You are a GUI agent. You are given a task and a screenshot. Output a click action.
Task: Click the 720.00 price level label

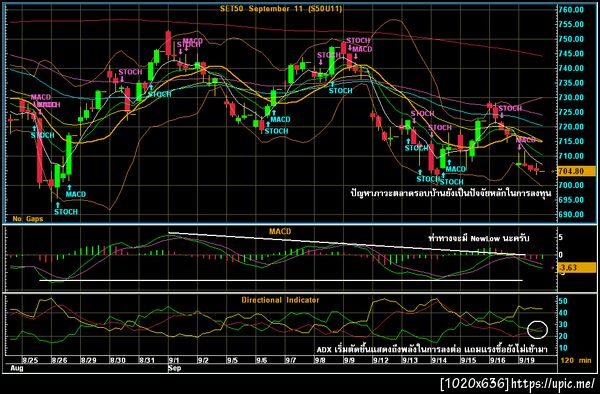click(x=571, y=127)
